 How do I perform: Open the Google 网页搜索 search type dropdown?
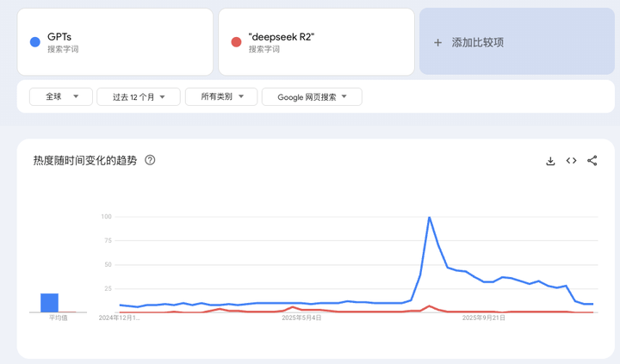[312, 97]
